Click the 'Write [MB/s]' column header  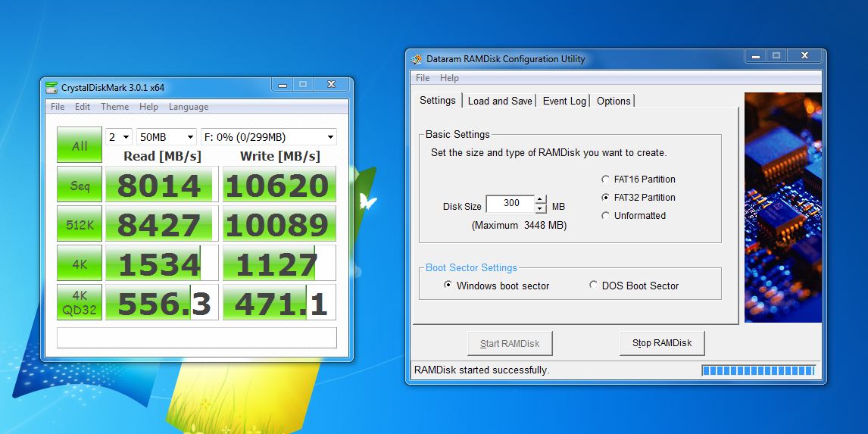280,156
